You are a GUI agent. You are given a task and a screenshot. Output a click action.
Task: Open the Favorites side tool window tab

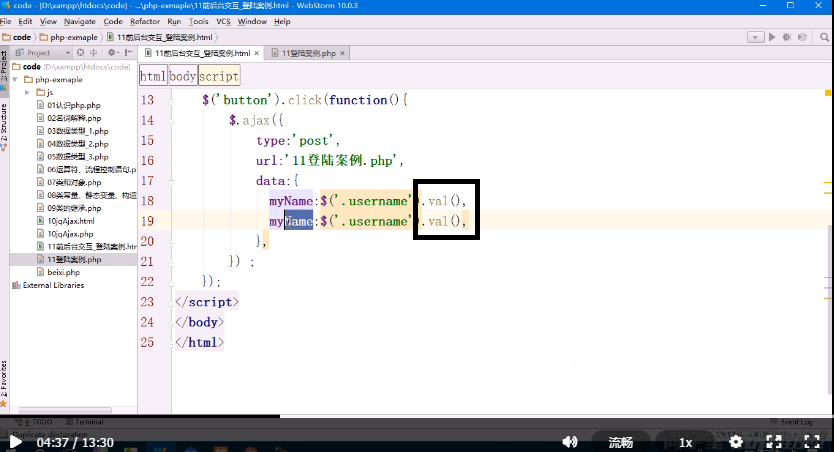[x=4, y=383]
